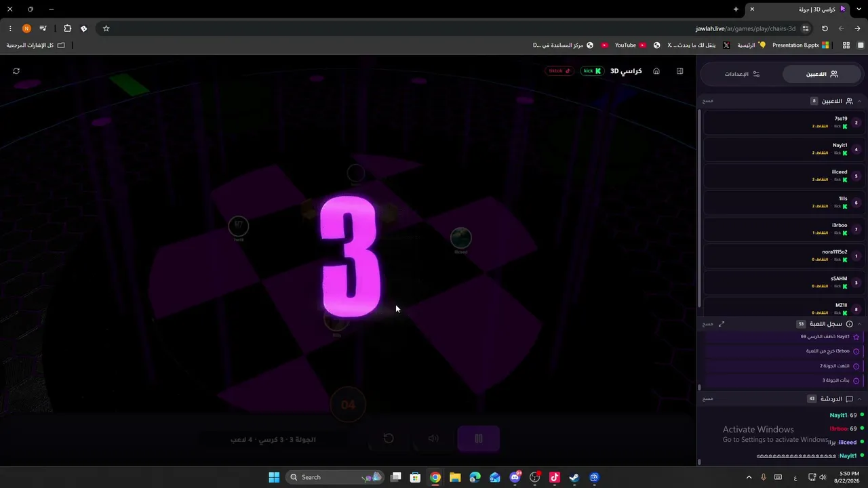Open the Presentation 8.pptx bookmark
Image resolution: width=868 pixels, height=488 pixels.
(x=800, y=45)
